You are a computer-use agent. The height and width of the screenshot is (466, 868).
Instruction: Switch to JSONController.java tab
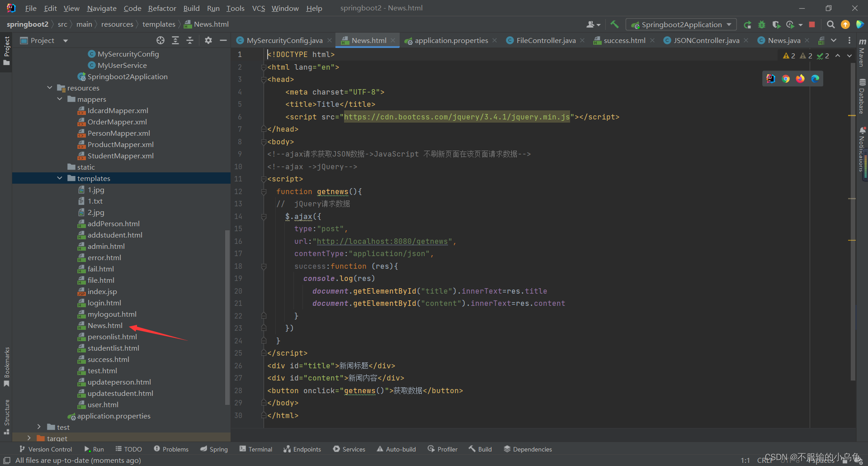pyautogui.click(x=706, y=40)
